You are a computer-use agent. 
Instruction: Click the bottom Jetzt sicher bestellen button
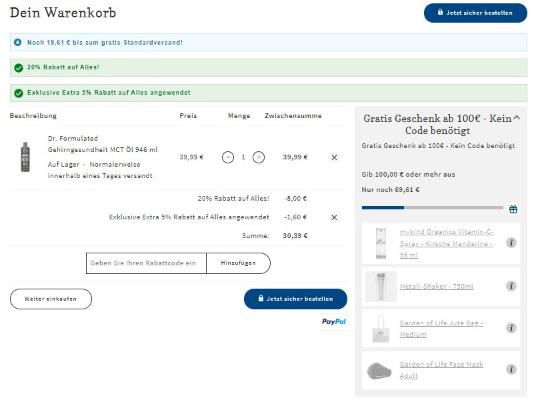295,299
